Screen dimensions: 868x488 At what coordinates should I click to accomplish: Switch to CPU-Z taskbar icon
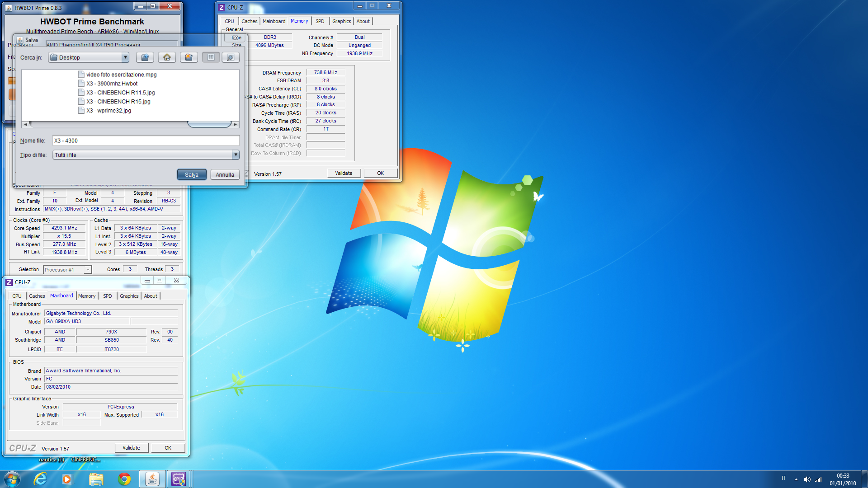[x=179, y=479]
